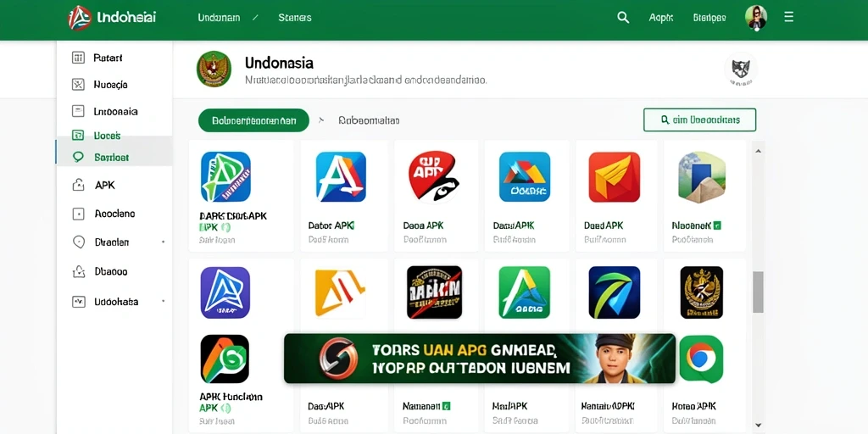This screenshot has width=868, height=434.
Task: Open the search magnifier in the top bar
Action: [623, 18]
